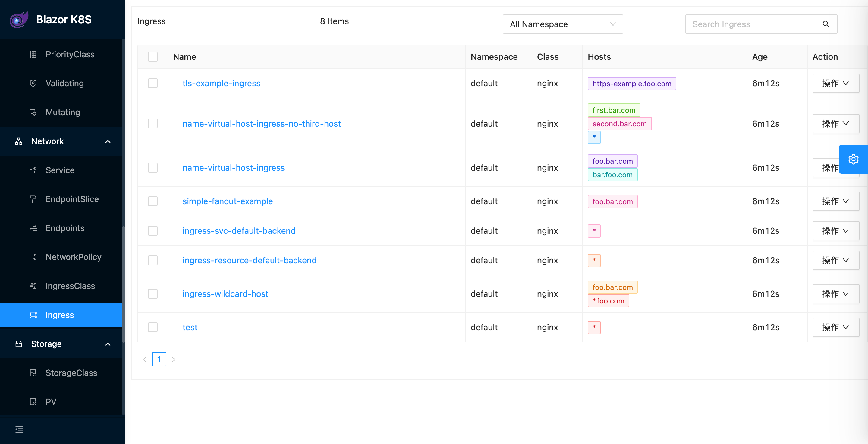The height and width of the screenshot is (444, 868).
Task: Focus the Search Ingress input field
Action: coord(751,24)
